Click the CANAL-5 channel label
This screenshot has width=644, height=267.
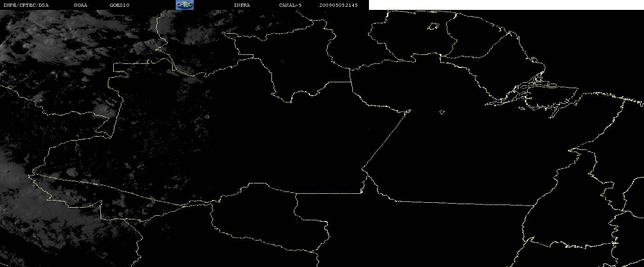coord(290,5)
